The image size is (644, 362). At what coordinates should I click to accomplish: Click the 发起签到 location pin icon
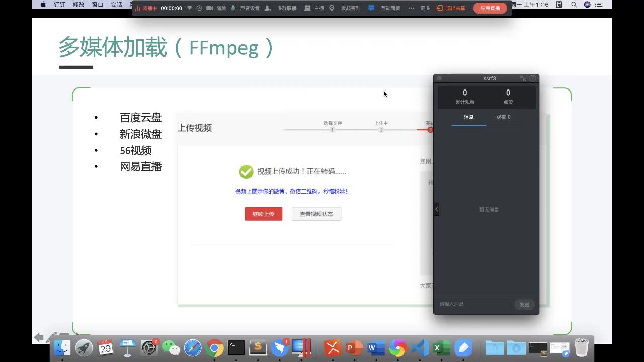(x=332, y=8)
